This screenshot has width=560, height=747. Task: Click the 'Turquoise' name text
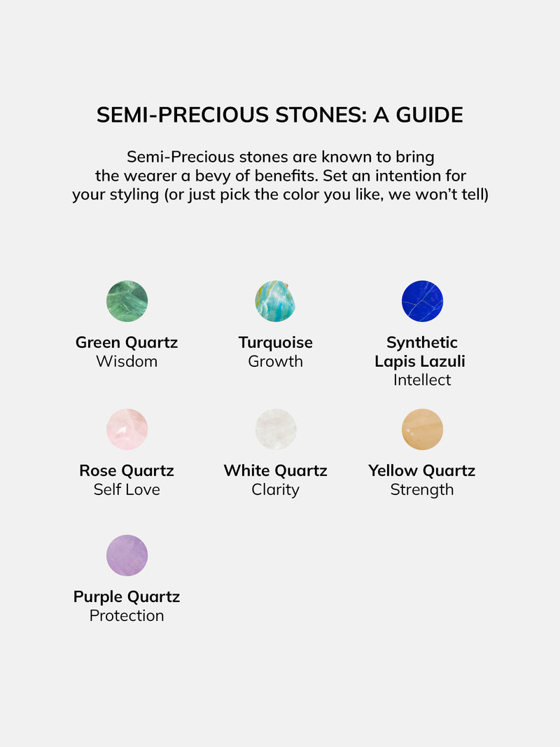coord(276,342)
